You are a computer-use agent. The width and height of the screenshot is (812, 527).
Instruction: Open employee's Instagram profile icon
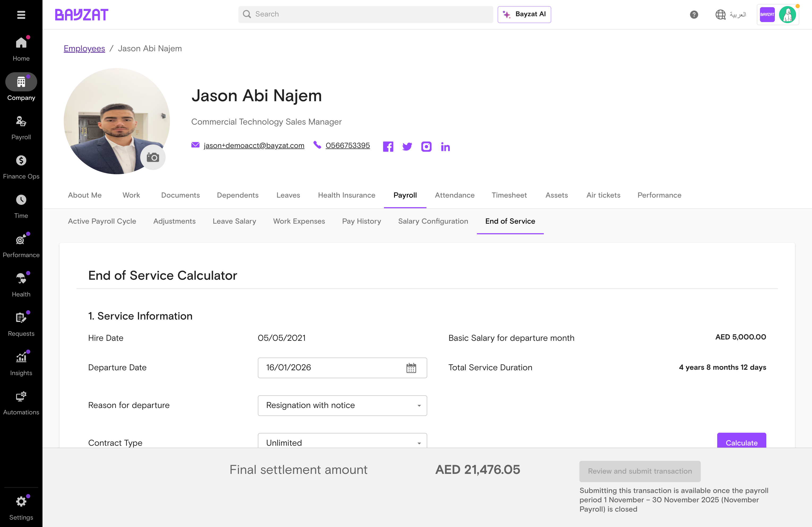tap(426, 147)
